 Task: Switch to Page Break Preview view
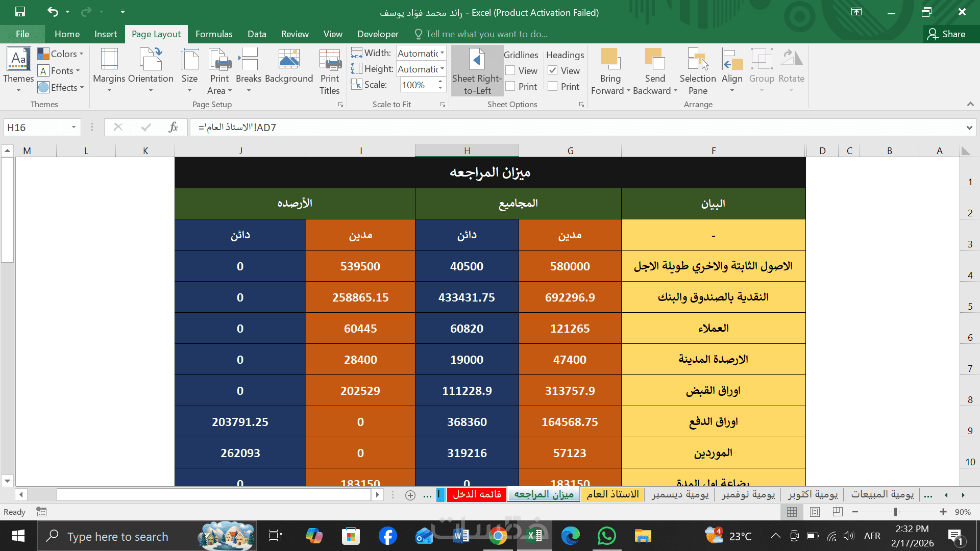pos(838,512)
